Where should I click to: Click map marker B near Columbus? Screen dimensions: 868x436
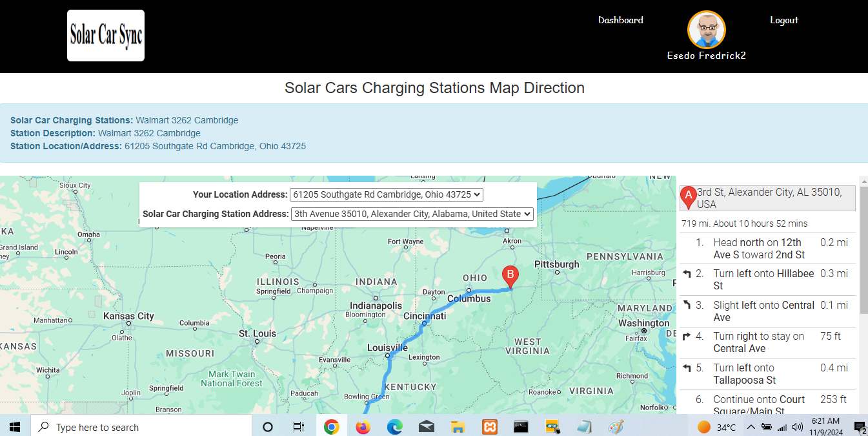coord(510,276)
